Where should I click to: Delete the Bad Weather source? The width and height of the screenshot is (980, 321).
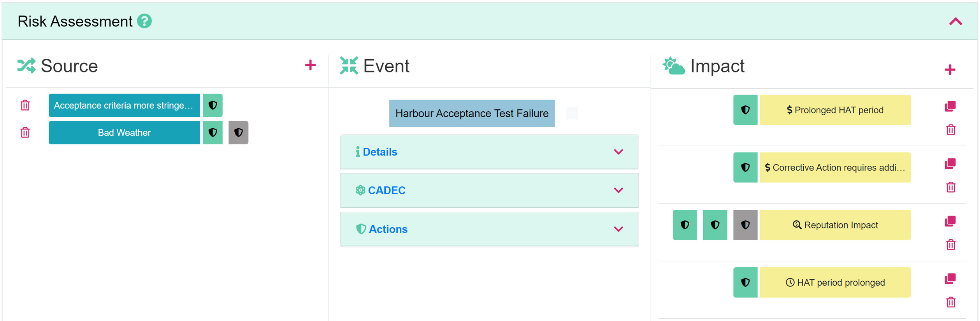tap(25, 132)
